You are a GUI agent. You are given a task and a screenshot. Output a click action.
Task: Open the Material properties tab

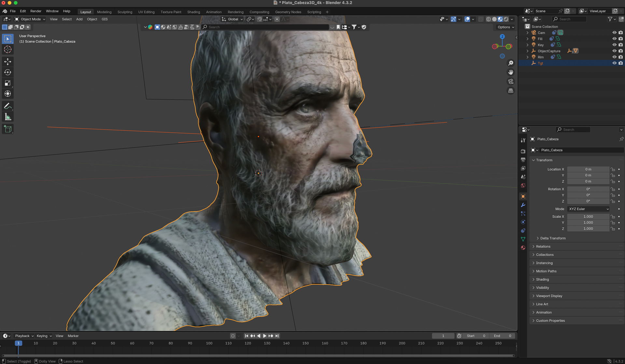(x=523, y=248)
